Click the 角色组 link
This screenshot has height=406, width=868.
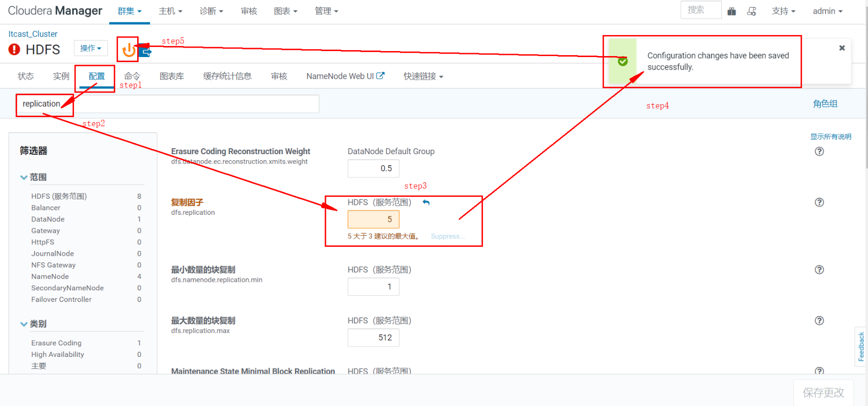click(x=825, y=104)
